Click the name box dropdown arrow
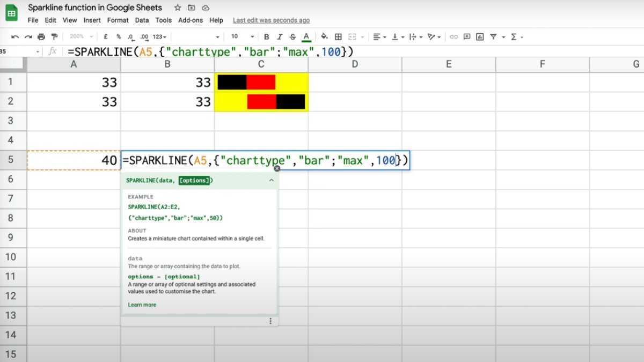 click(38, 51)
